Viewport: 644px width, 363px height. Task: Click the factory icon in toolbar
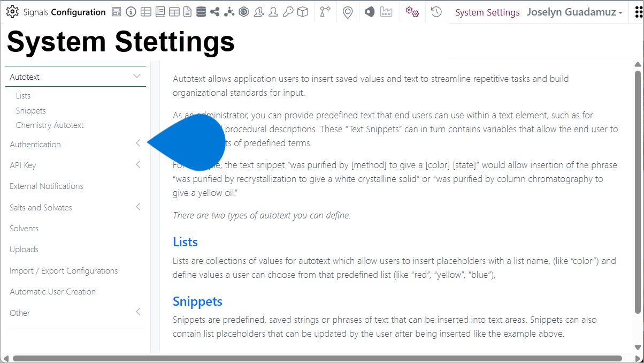386,12
